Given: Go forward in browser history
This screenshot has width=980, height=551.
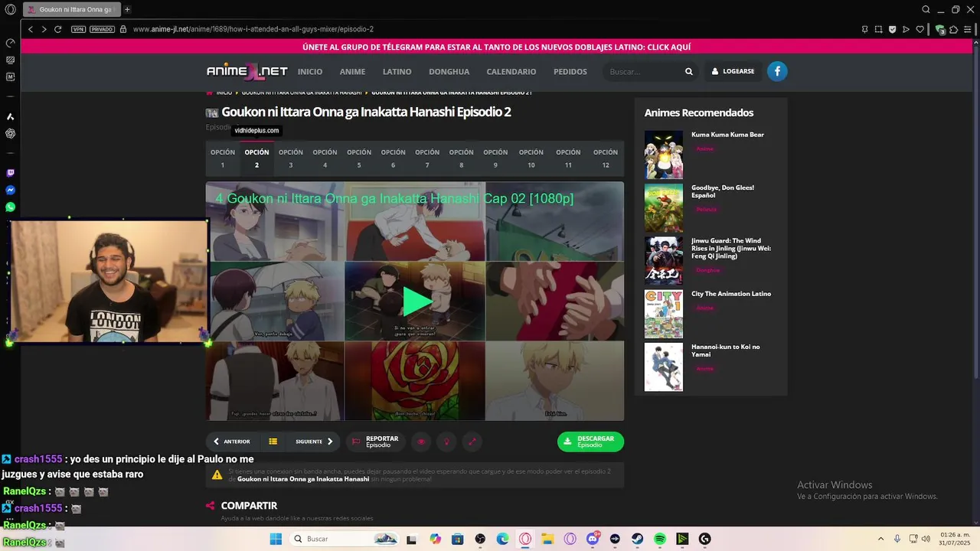Looking at the screenshot, I should 44,29.
